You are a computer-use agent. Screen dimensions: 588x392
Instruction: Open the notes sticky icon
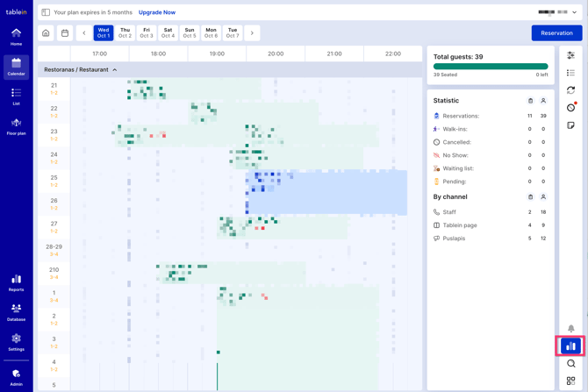click(570, 125)
